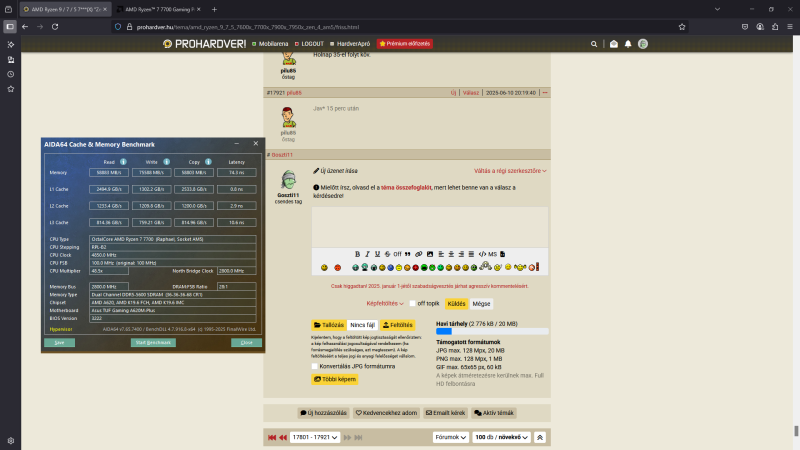The height and width of the screenshot is (450, 800).
Task: Click Kedvencekhez adom button
Action: [386, 413]
